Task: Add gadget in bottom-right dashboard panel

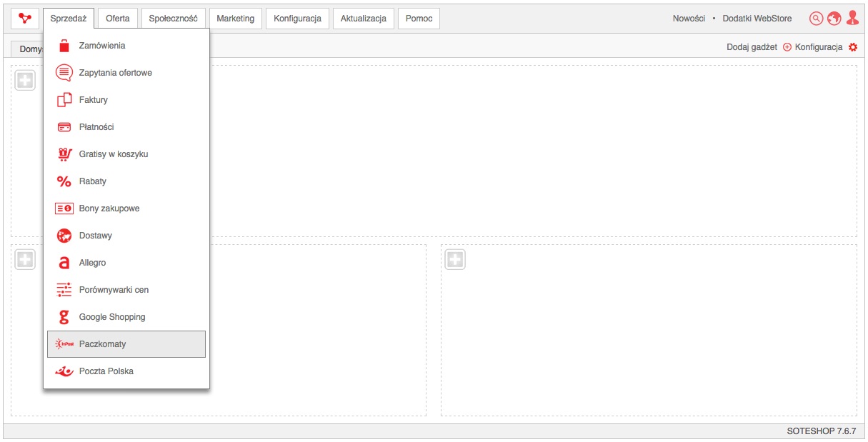Action: pos(455,260)
